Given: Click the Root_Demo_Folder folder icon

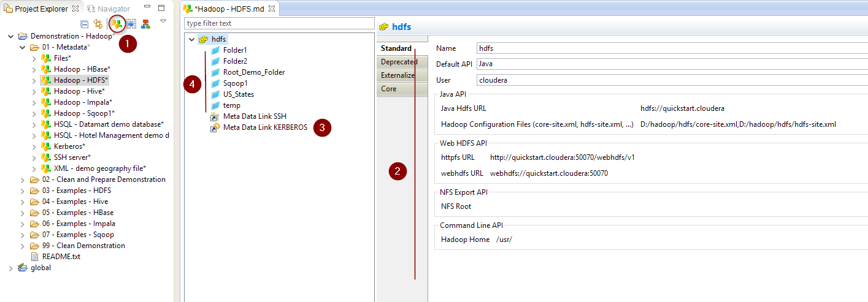Looking at the screenshot, I should coord(215,72).
